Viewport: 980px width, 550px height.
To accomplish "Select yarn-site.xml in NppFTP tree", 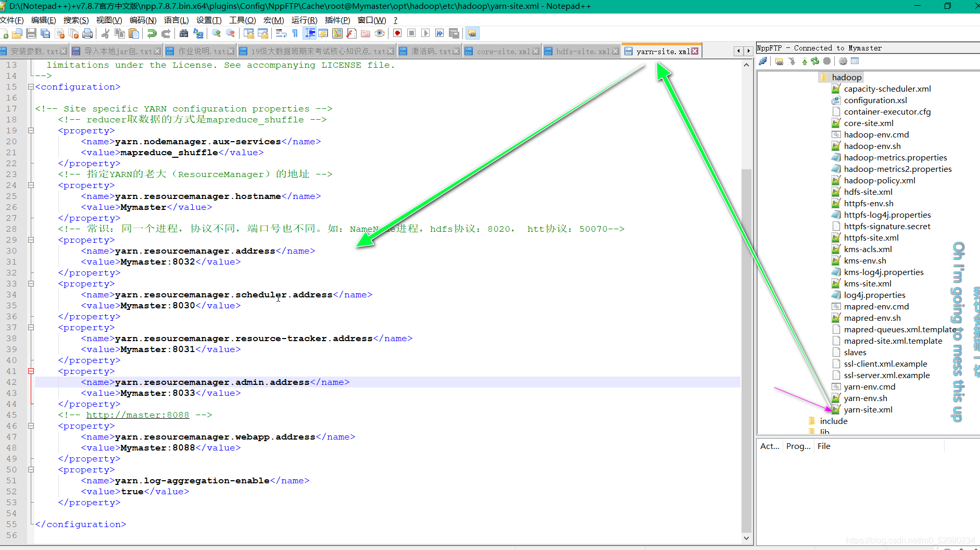I will [868, 410].
